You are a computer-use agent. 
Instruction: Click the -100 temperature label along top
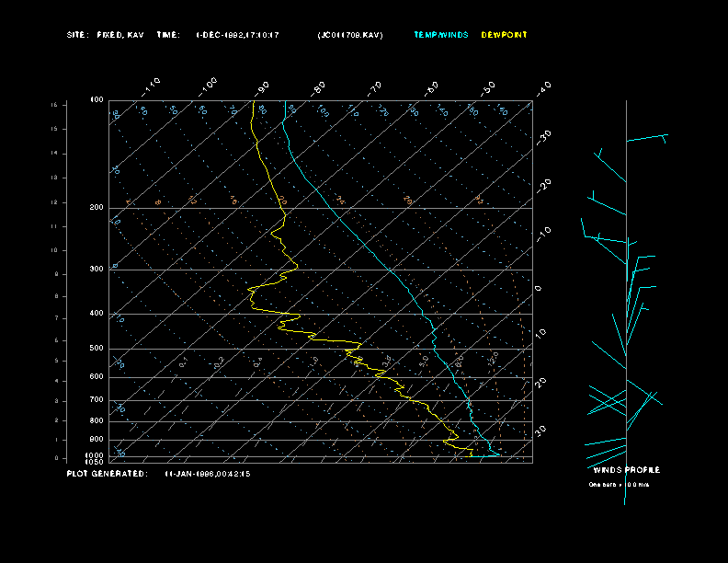tap(208, 86)
